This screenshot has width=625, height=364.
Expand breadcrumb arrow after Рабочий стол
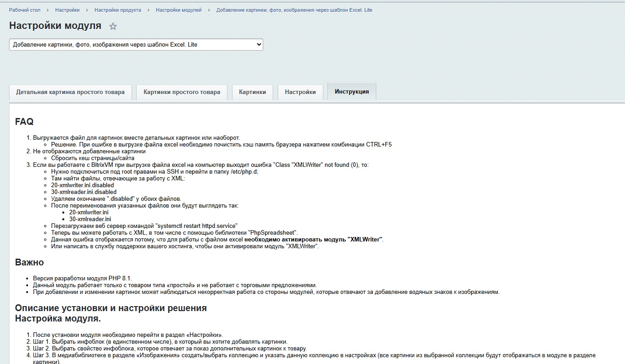48,10
